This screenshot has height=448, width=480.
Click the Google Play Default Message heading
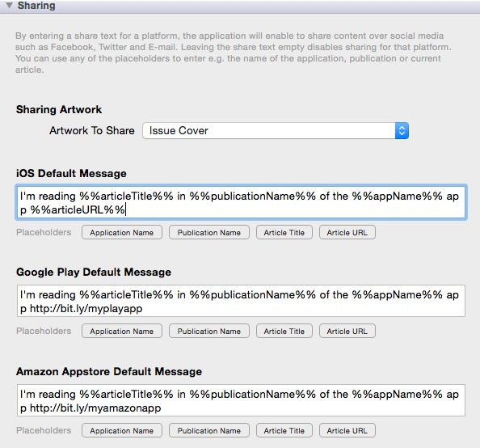pyautogui.click(x=94, y=272)
